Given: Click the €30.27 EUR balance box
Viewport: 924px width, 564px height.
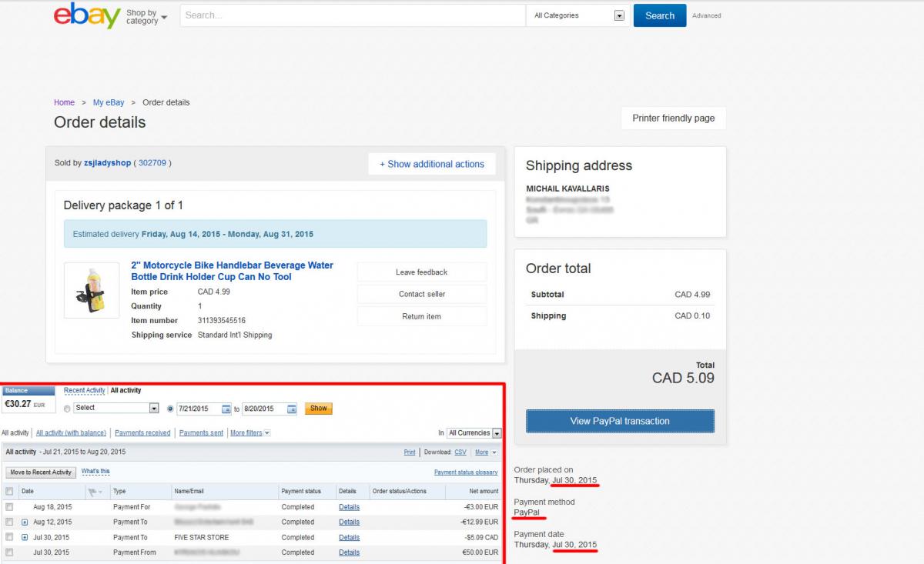Looking at the screenshot, I should click(28, 399).
